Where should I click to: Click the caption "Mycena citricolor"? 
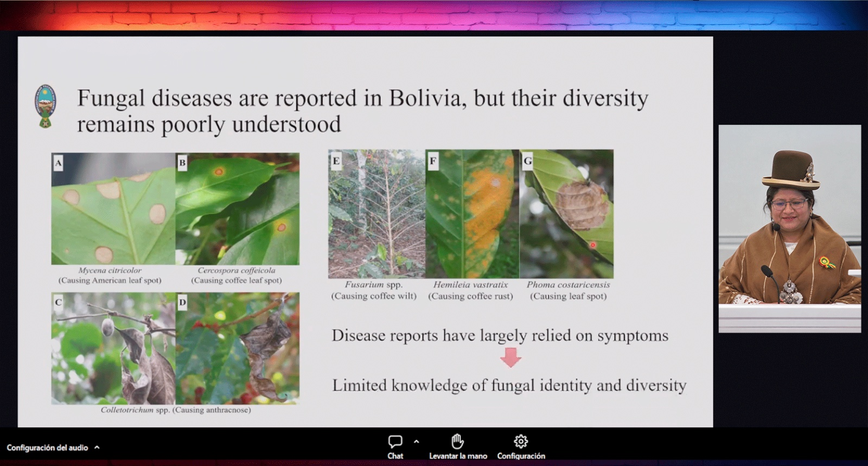pyautogui.click(x=110, y=270)
